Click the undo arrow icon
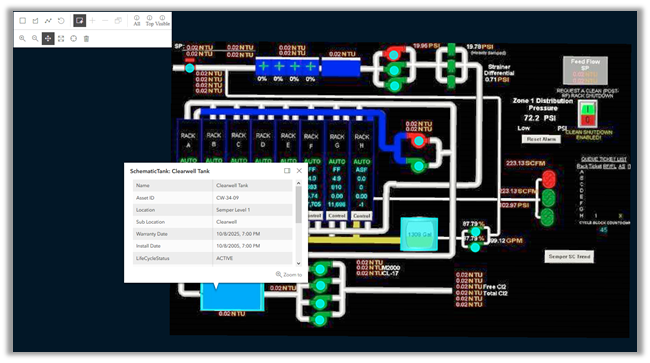The width and height of the screenshot is (650, 363). [x=61, y=20]
